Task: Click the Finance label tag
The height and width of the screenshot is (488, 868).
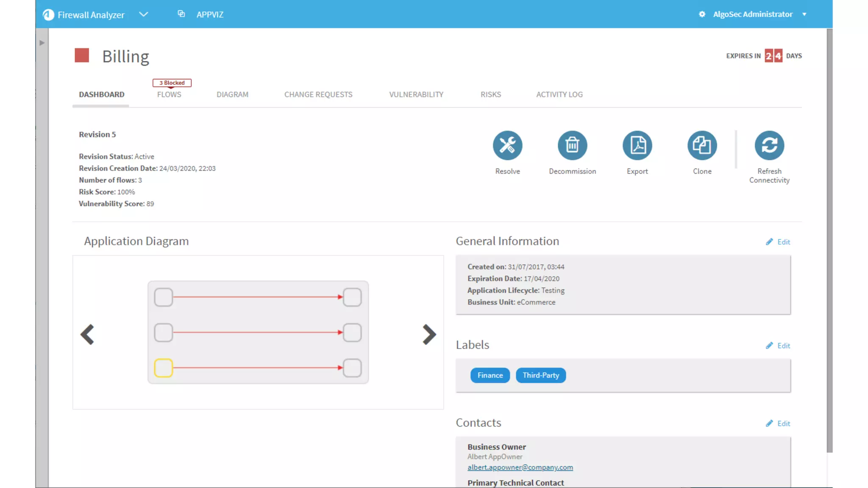Action: [x=490, y=375]
